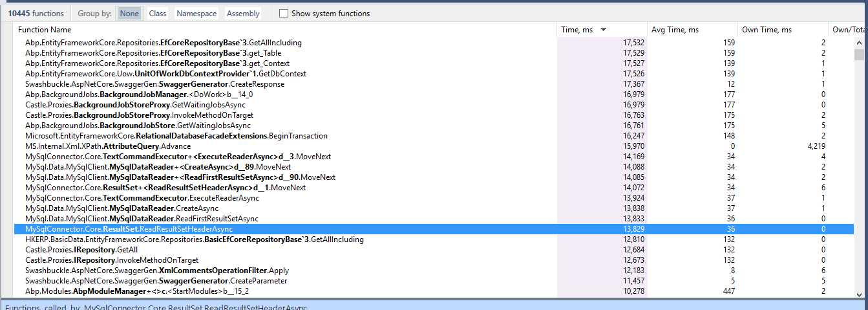Screen dimensions: 868x310
Task: Click the 'Functions called by' panel header
Action: (434, 305)
